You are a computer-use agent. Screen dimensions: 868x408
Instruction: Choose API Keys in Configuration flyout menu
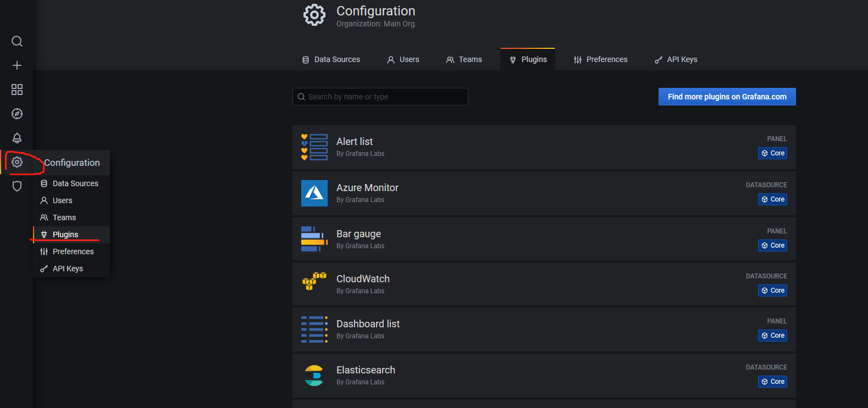pos(71,269)
